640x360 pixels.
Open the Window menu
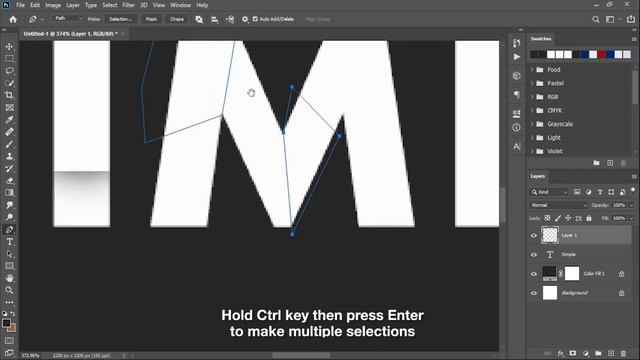[180, 5]
